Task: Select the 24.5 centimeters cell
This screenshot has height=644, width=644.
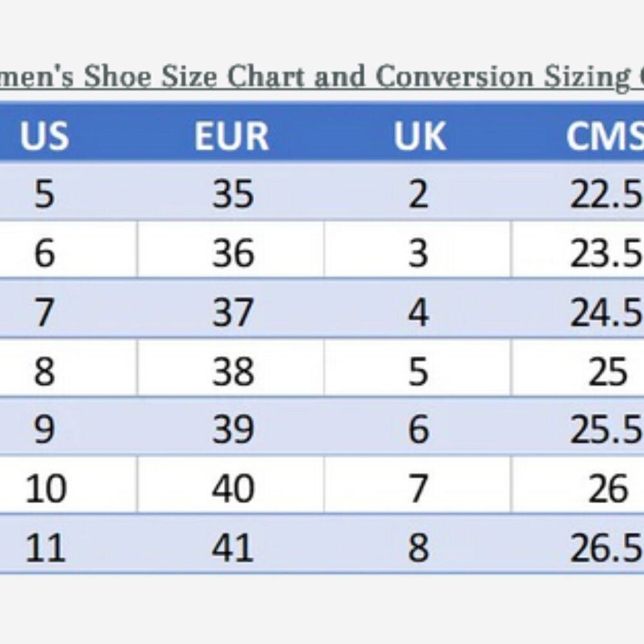Action: point(605,312)
